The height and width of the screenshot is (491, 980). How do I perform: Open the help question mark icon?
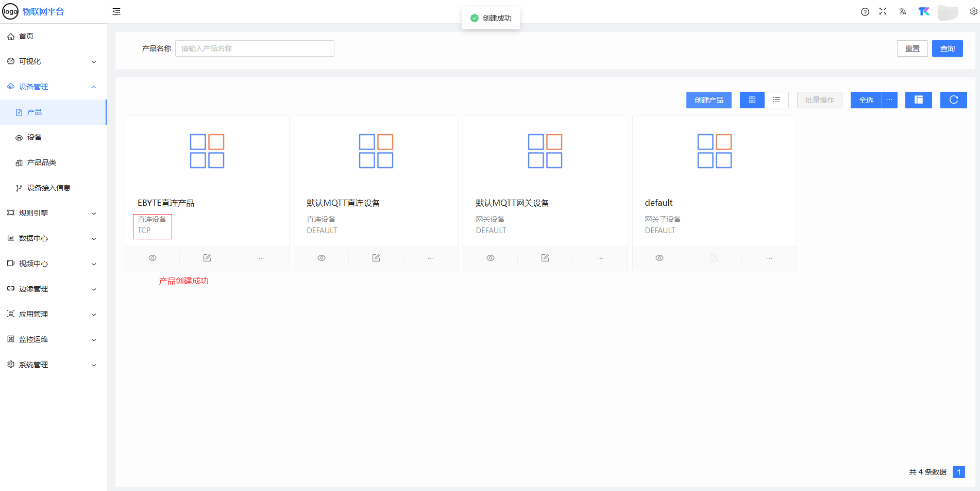coord(865,12)
